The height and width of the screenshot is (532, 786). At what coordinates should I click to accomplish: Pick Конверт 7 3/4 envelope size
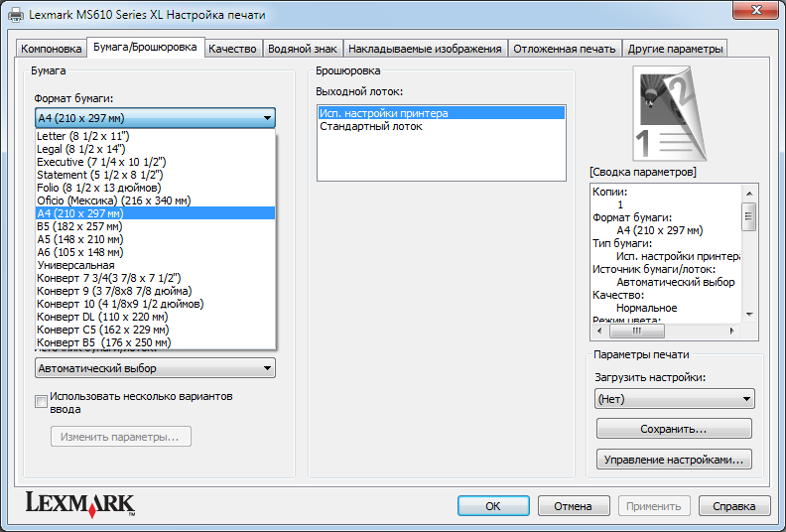point(156,278)
